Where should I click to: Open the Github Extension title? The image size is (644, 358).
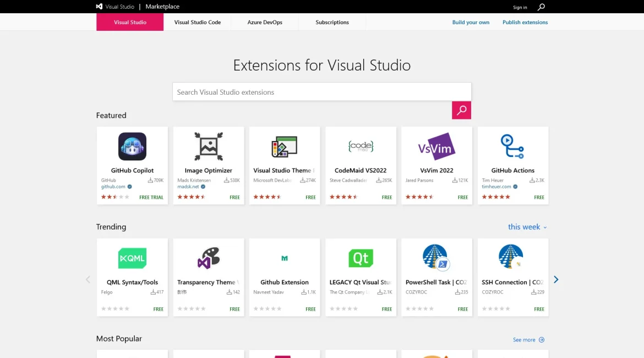pyautogui.click(x=284, y=283)
